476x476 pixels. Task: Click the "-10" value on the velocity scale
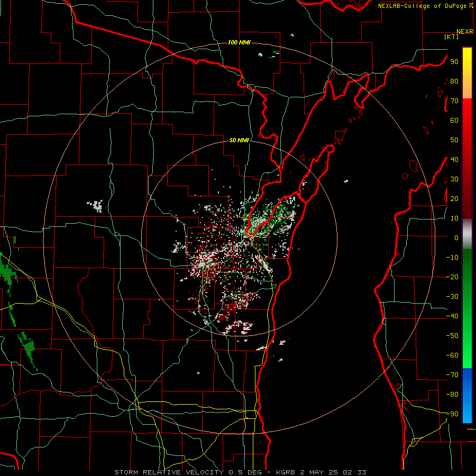(x=452, y=258)
